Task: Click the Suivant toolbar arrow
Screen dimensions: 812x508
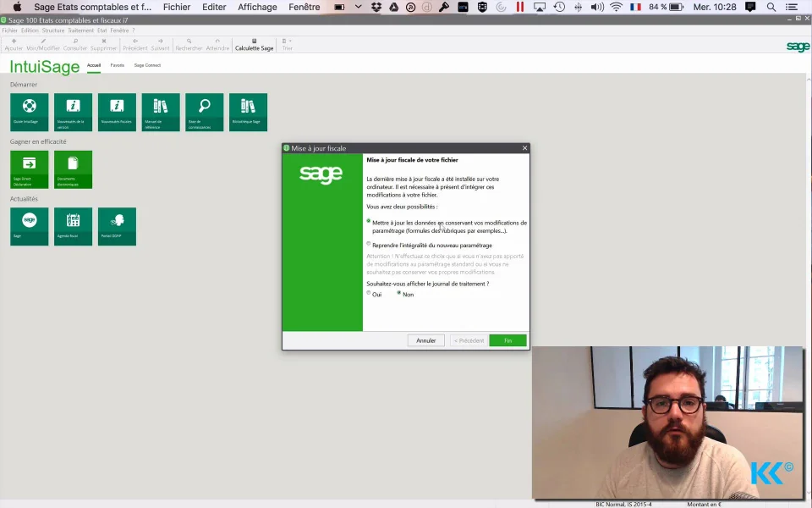Action: pyautogui.click(x=160, y=45)
